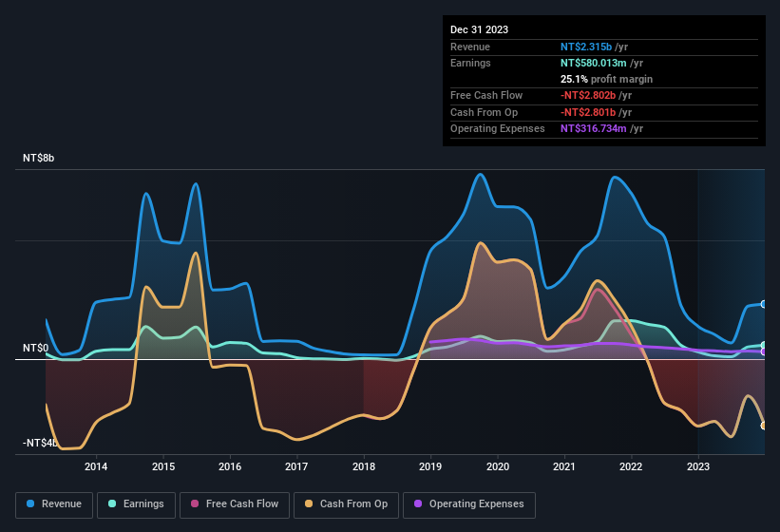This screenshot has height=532, width=780.
Task: Click the 2016 x-axis label
Action: 230,466
